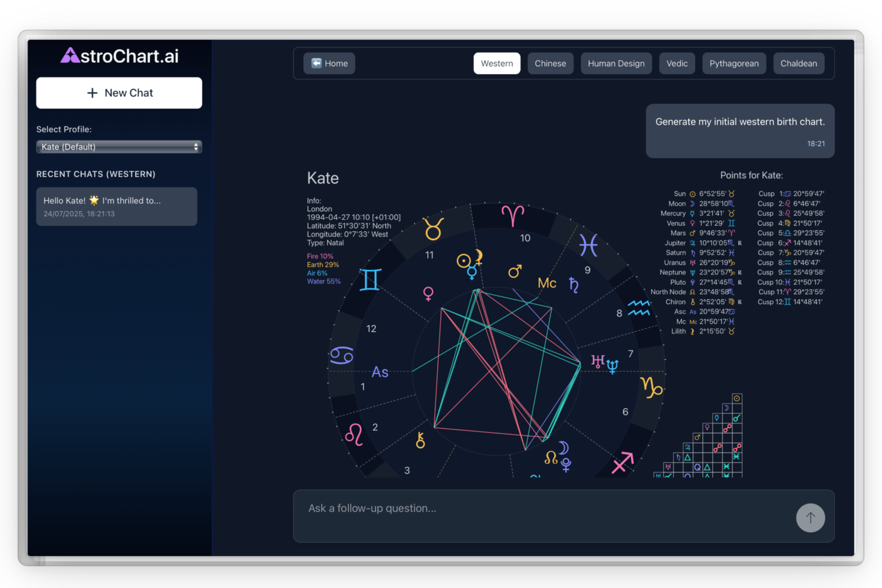Click house number 10 on the wheel
Viewport: 882px width, 588px height.
point(525,238)
